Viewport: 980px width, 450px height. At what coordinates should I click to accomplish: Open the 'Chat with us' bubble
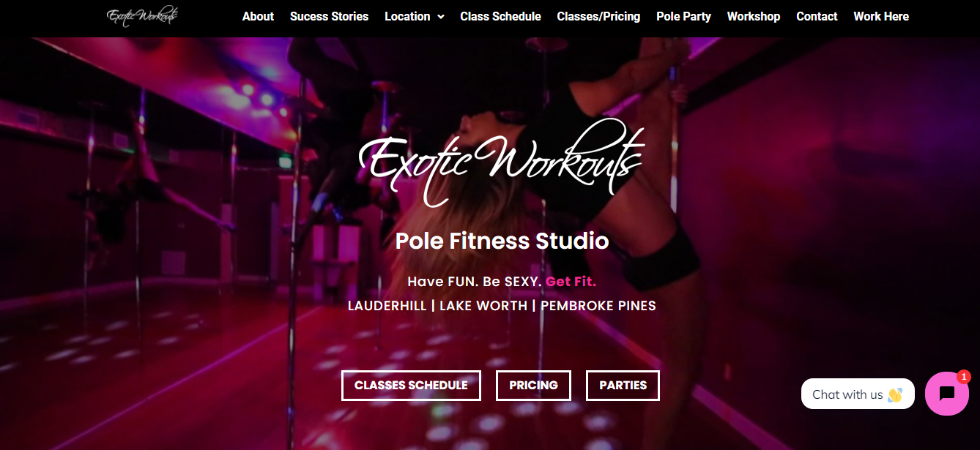coord(858,394)
